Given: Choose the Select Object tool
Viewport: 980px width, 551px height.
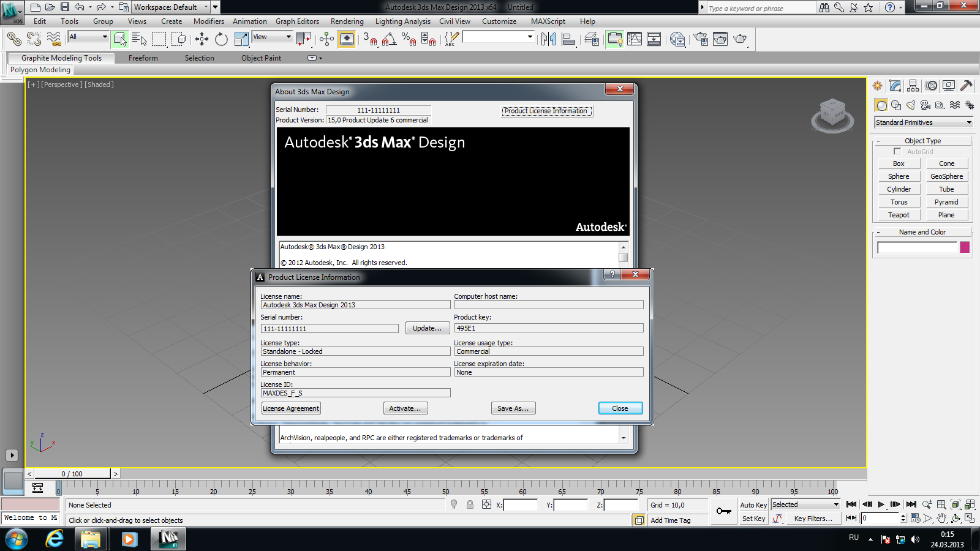Looking at the screenshot, I should click(120, 39).
